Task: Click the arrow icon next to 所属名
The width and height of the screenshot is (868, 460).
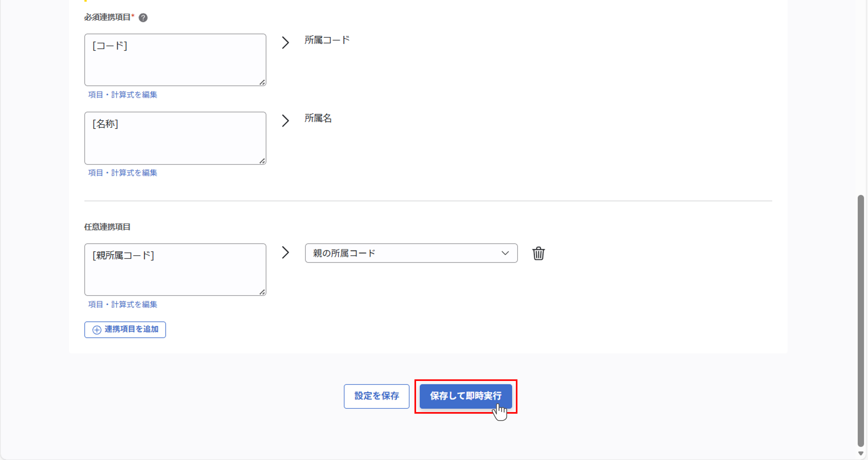Action: (285, 120)
